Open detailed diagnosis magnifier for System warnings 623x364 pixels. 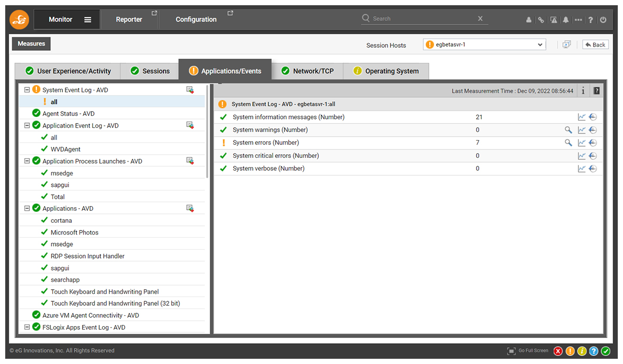pyautogui.click(x=568, y=130)
